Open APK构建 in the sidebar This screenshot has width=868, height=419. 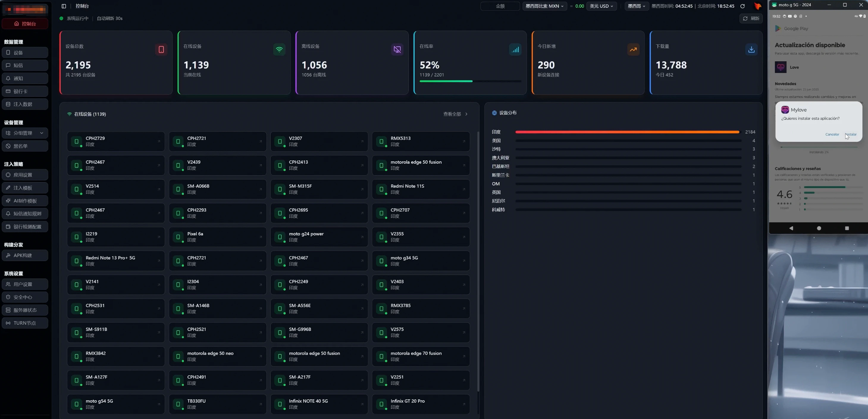tap(25, 255)
